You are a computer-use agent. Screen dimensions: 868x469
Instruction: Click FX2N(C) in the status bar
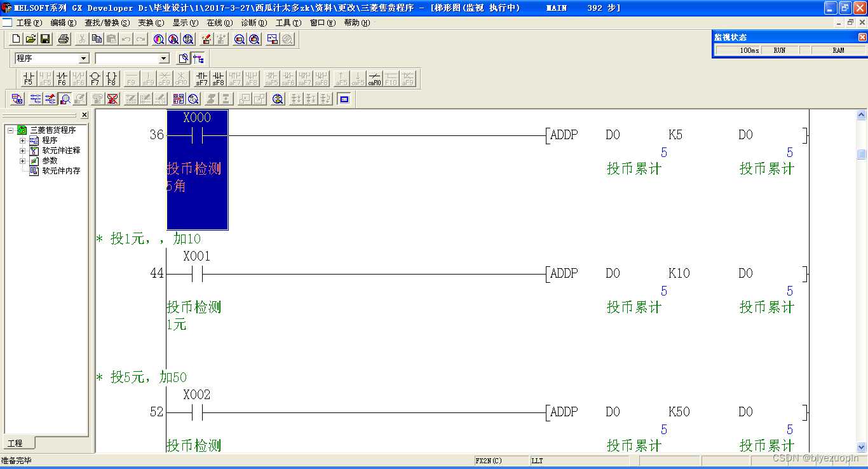[488, 461]
